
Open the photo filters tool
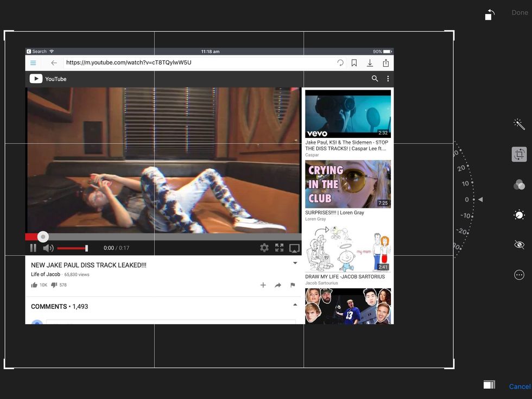tap(519, 185)
